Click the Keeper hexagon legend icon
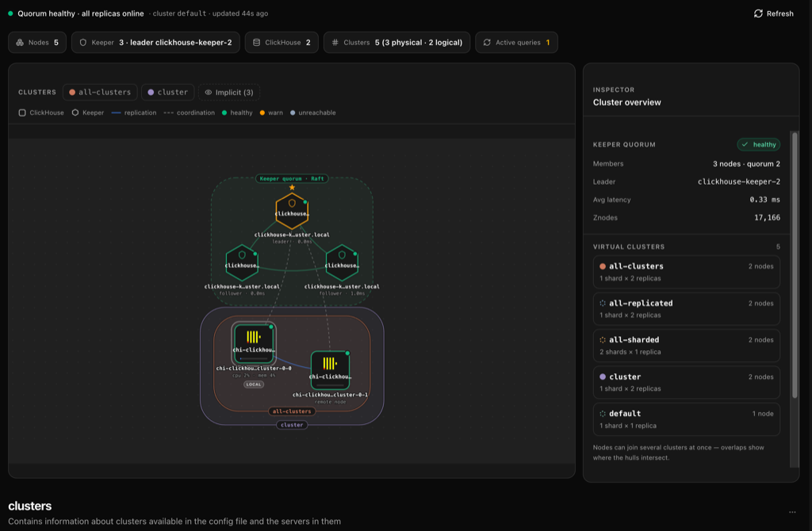Viewport: 812px width, 531px height. pos(75,113)
